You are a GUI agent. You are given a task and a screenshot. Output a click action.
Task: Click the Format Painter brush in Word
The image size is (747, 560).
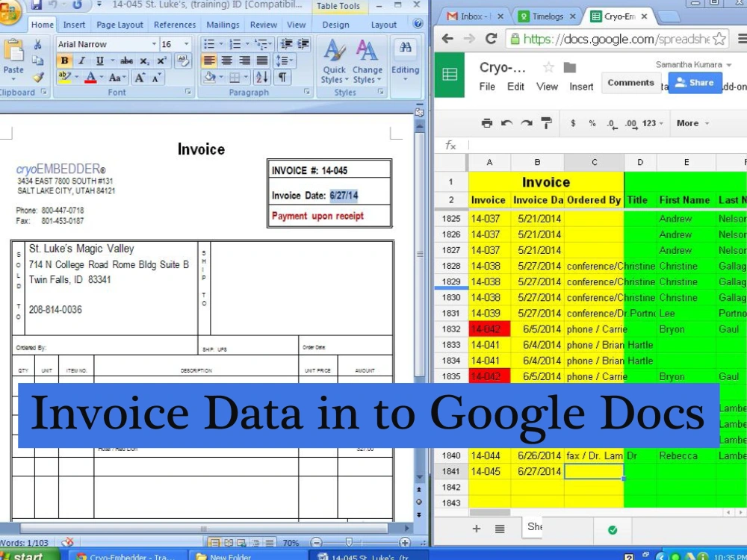[x=37, y=77]
